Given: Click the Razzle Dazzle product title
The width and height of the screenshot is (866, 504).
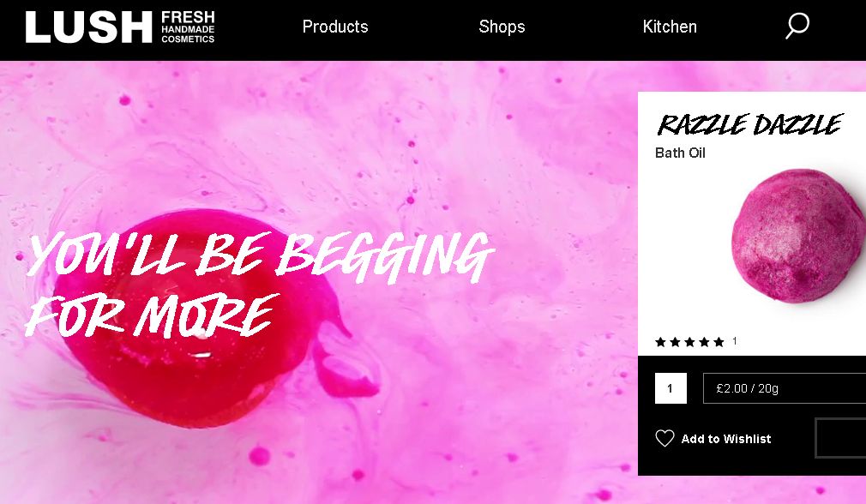Looking at the screenshot, I should (x=749, y=124).
